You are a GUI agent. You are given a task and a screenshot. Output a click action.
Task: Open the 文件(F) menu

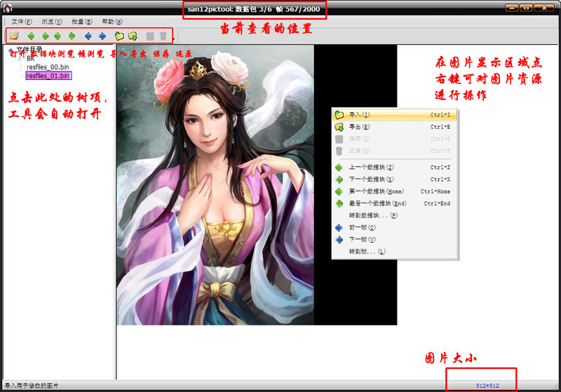point(21,22)
